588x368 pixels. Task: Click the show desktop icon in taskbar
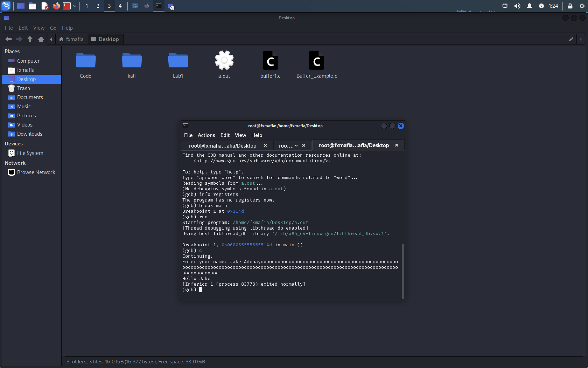pos(21,6)
